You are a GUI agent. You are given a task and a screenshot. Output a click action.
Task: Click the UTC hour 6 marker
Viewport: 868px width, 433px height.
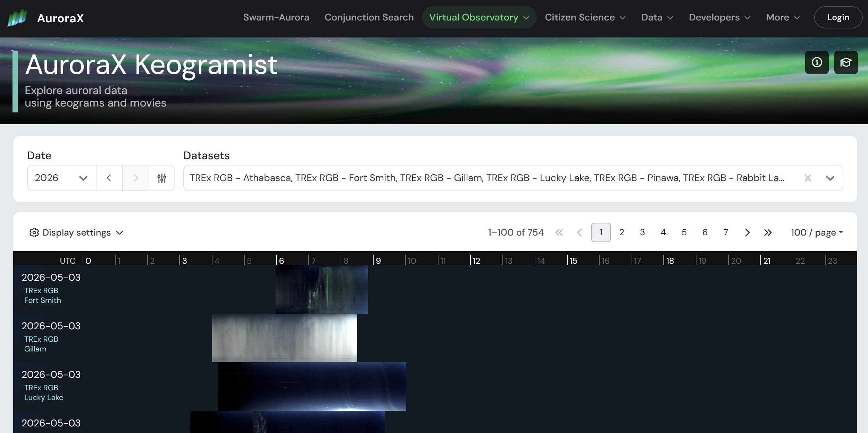pos(281,261)
